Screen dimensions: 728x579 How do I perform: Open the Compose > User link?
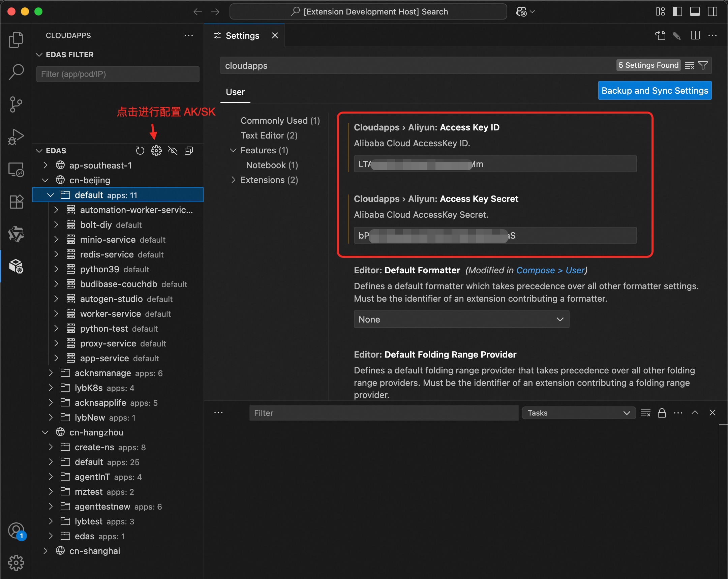click(550, 270)
